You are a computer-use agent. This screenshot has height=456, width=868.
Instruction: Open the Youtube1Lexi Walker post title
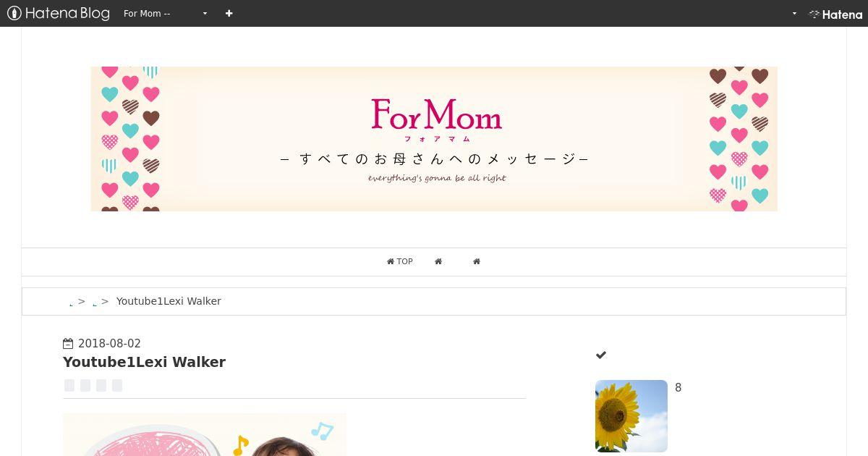(145, 362)
